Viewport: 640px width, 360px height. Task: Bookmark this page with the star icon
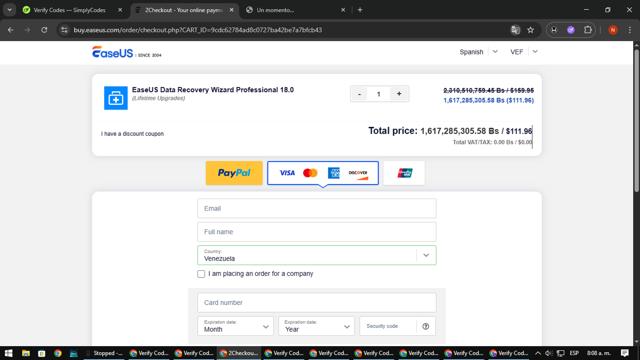click(x=531, y=30)
